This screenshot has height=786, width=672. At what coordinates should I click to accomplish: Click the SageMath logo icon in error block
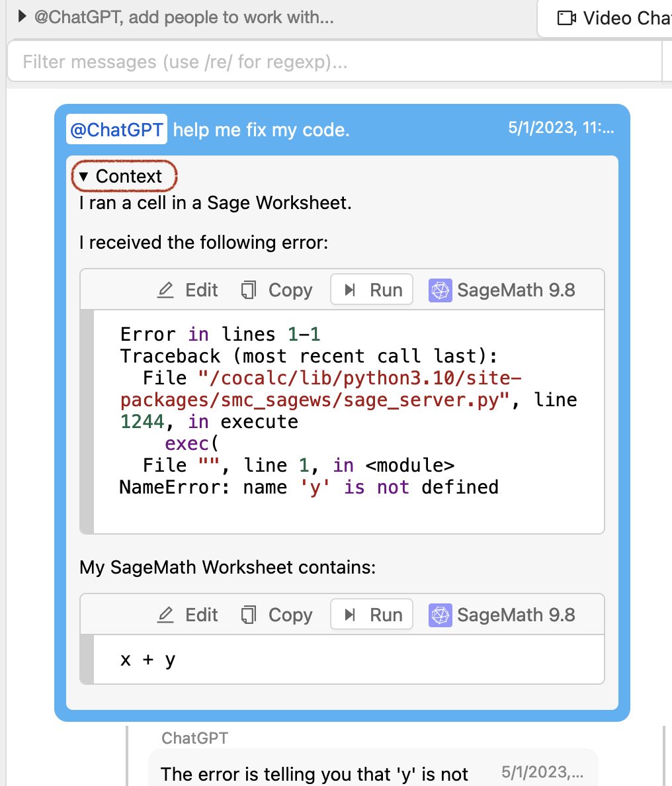pyautogui.click(x=440, y=290)
